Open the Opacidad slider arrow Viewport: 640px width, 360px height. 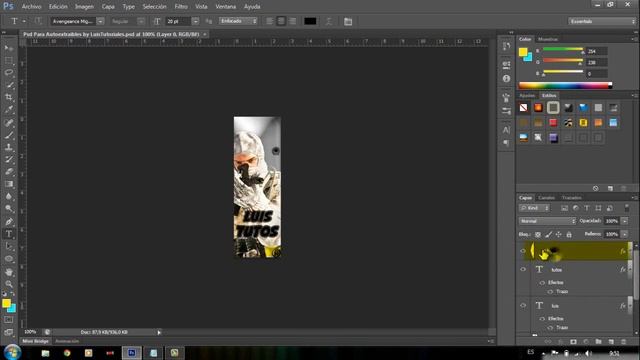[624, 221]
